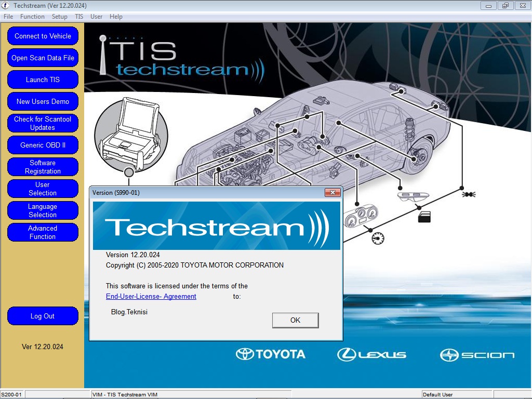Image resolution: width=532 pixels, height=399 pixels.
Task: Open Scan Data File
Action: [43, 58]
